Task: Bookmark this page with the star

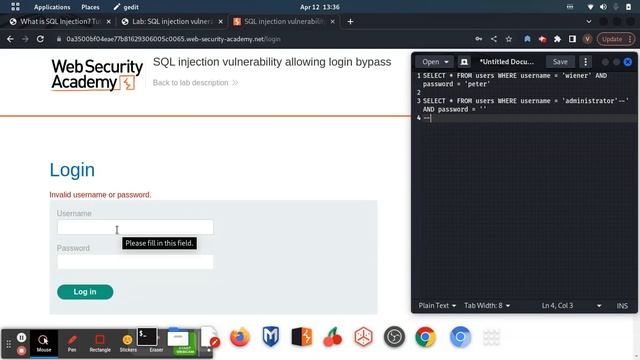Action: point(509,39)
